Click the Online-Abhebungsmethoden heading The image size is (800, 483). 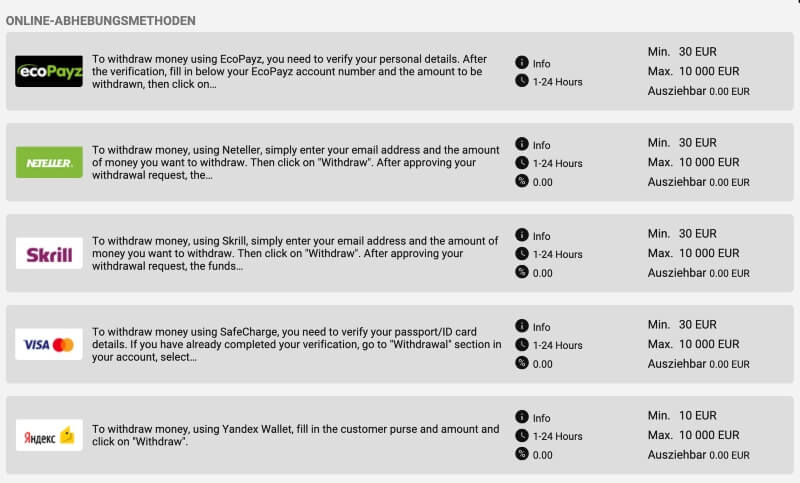(101, 21)
